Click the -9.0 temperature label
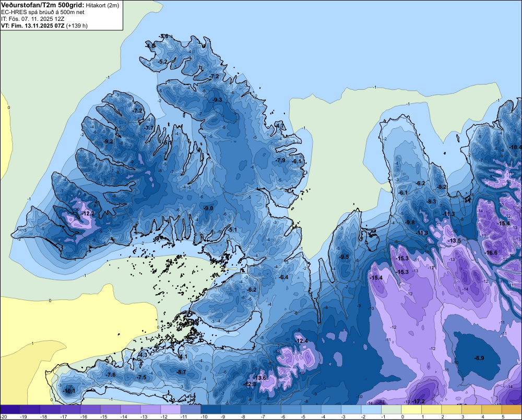 [x=208, y=208]
